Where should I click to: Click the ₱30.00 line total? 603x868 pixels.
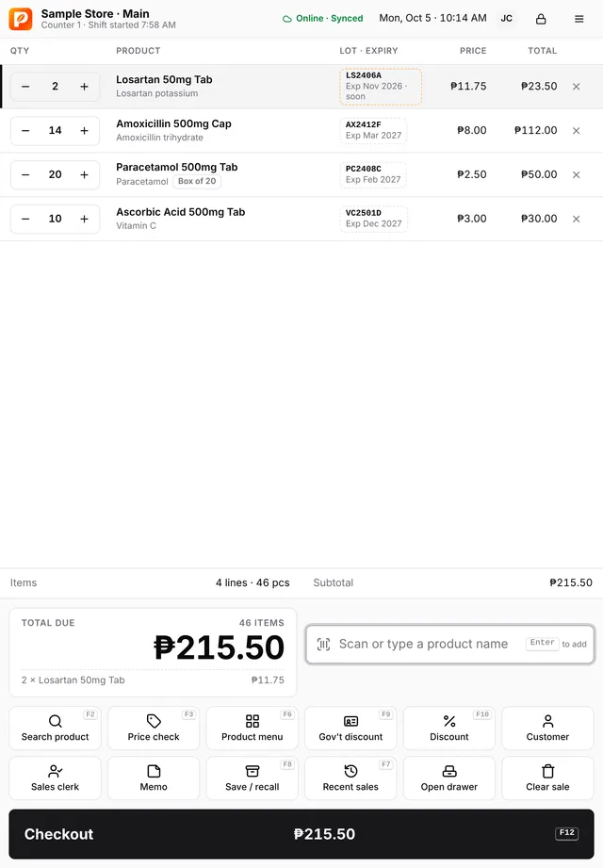pos(539,219)
